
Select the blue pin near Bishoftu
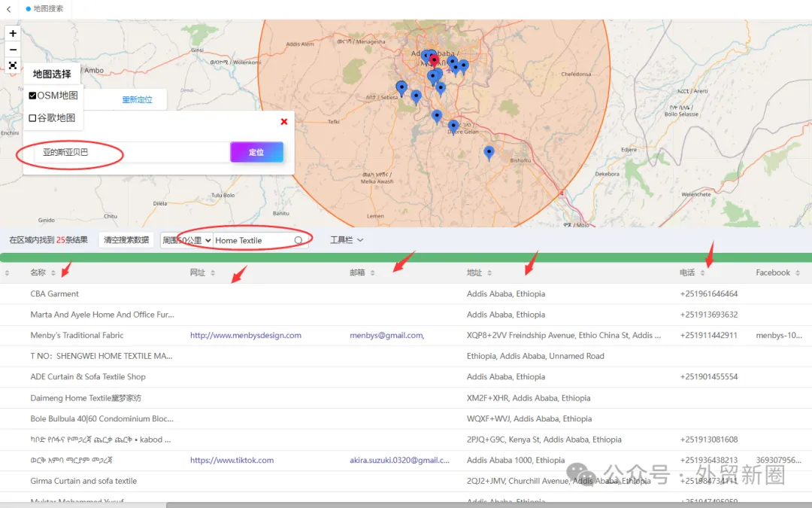pos(489,153)
